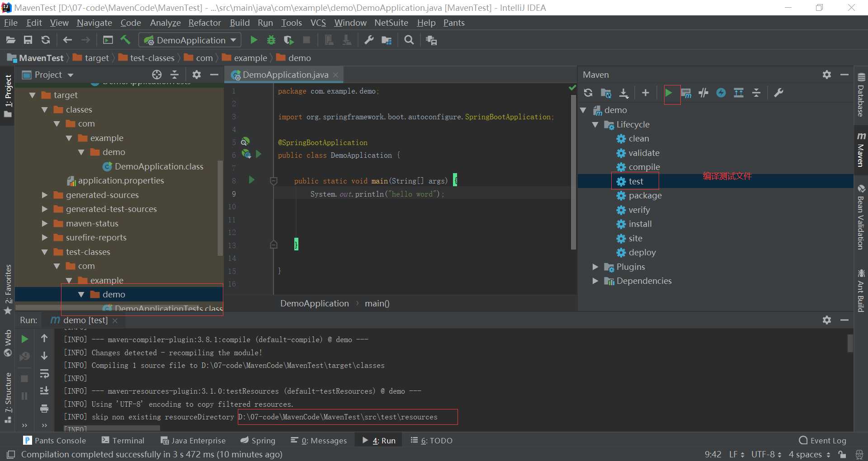This screenshot has width=868, height=461.
Task: Click Build Project hammer icon
Action: (125, 40)
